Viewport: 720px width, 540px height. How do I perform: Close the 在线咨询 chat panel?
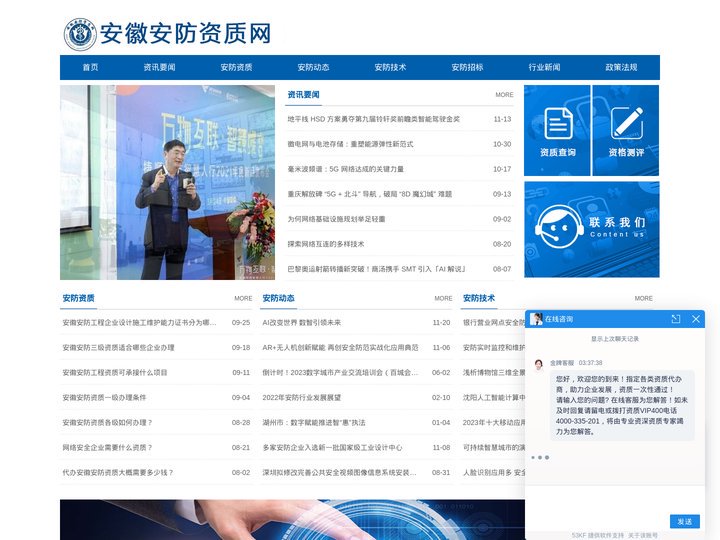[696, 319]
